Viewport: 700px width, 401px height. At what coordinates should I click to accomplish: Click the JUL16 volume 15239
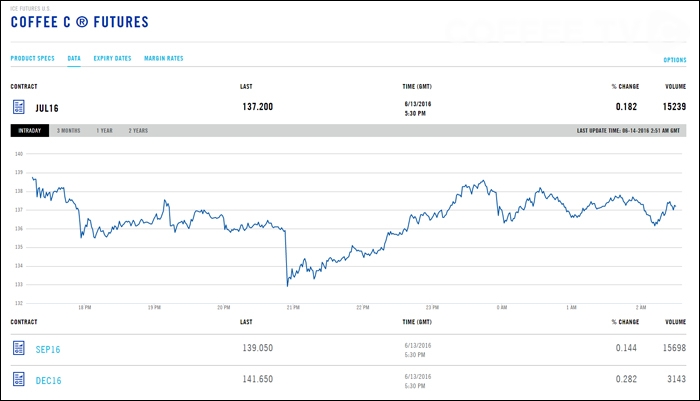tap(674, 107)
